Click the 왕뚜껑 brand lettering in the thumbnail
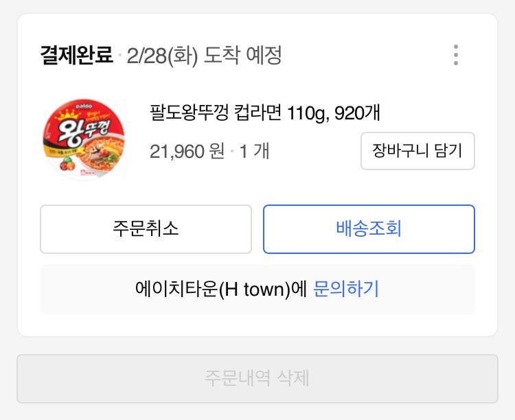The width and height of the screenshot is (515, 420). pyautogui.click(x=84, y=130)
